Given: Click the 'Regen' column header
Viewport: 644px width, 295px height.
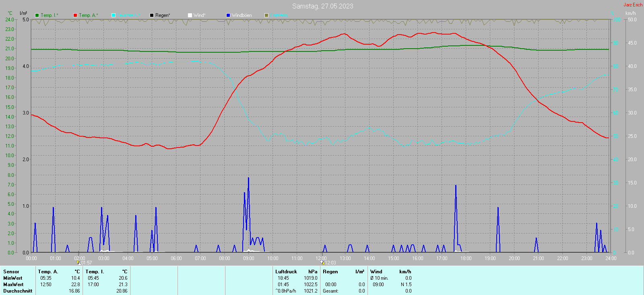Looking at the screenshot, I should point(330,272).
